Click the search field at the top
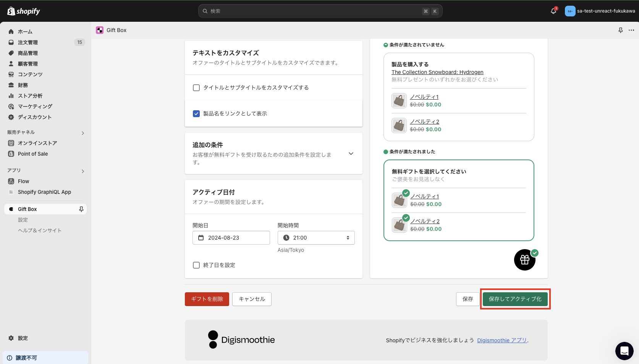Screen dimensions: 639x364 [x=320, y=11]
